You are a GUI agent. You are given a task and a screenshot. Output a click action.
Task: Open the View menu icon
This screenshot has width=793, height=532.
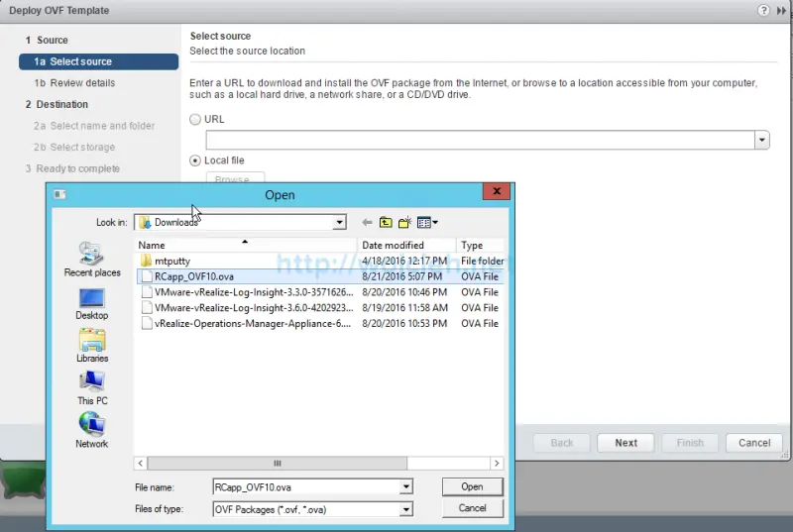(427, 223)
